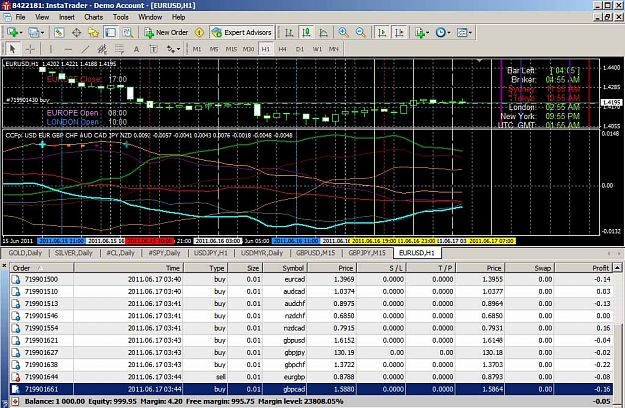The image size is (625, 408).
Task: Toggle the chart auto scroll button
Action: click(382, 33)
